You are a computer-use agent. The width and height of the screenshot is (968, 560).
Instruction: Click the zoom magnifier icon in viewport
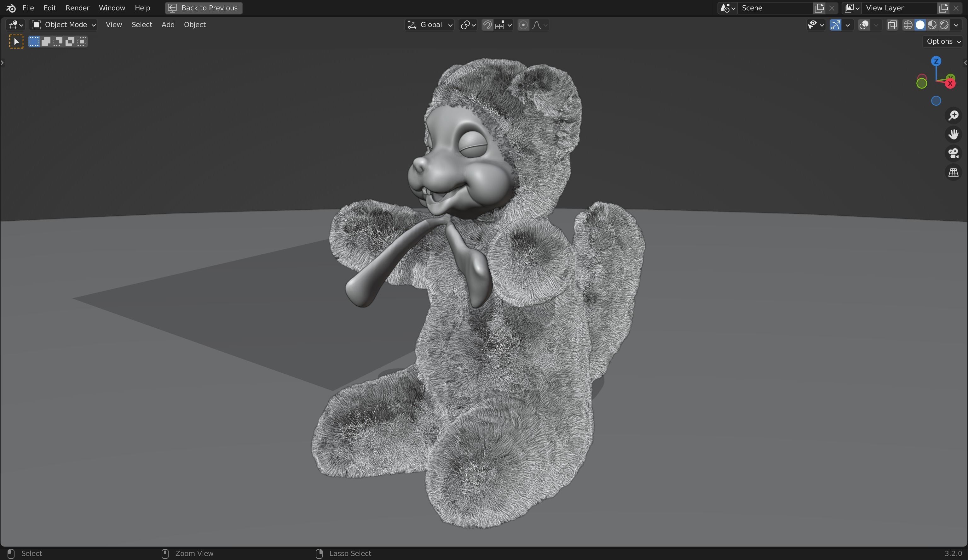[x=954, y=116]
